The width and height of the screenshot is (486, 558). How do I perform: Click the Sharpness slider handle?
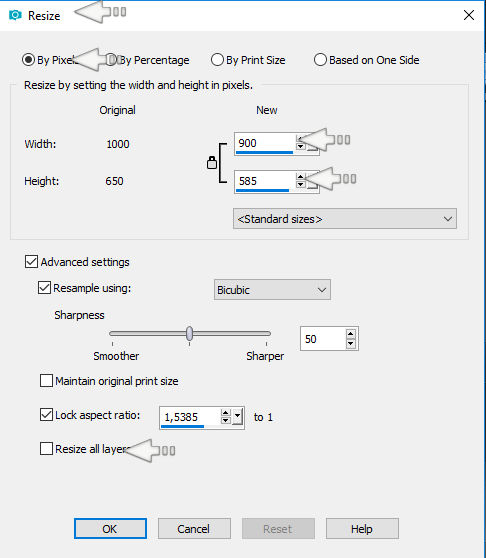point(190,333)
